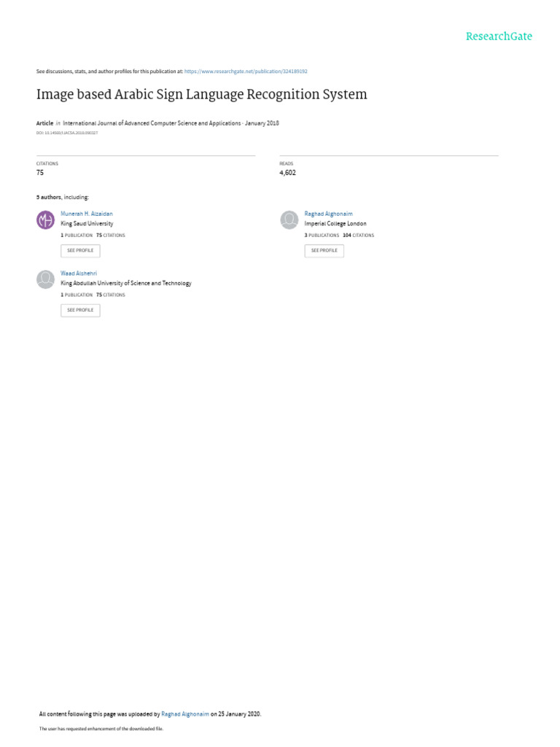Open Munerah H. Alzaidan author name link
Screen dimensions: 560x747
click(87, 214)
